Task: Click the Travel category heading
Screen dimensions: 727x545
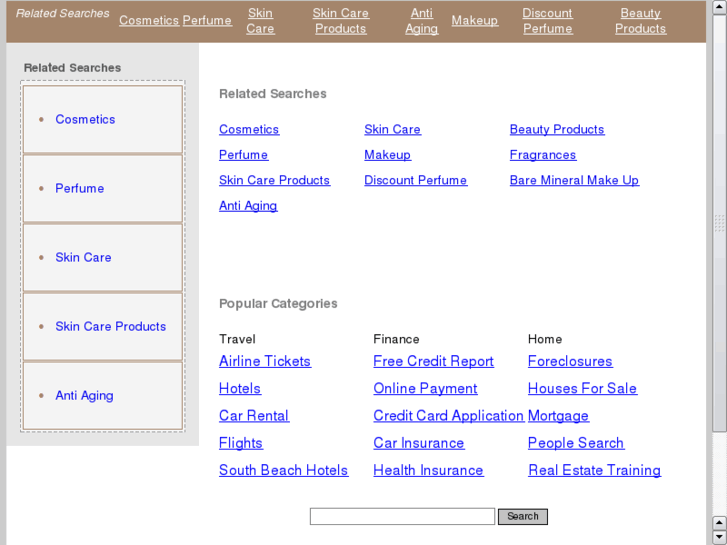Action: point(237,339)
